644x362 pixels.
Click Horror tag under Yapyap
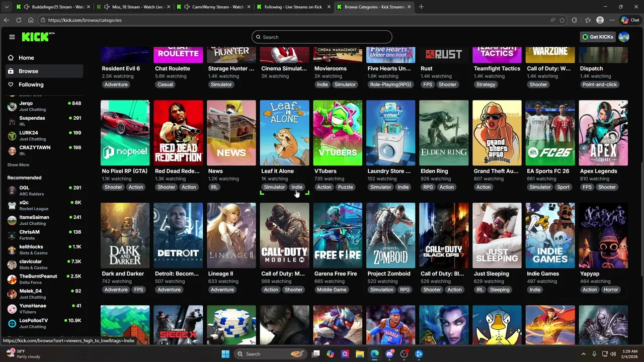[x=611, y=290]
